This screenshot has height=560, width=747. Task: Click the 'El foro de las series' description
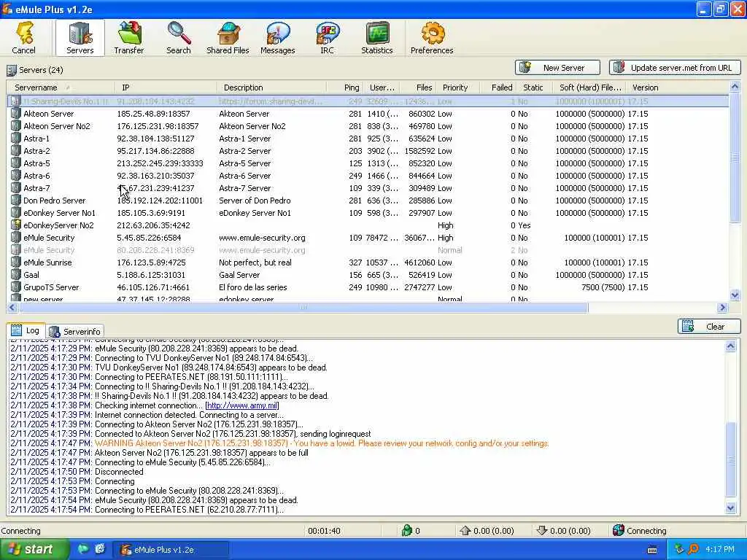tap(253, 287)
